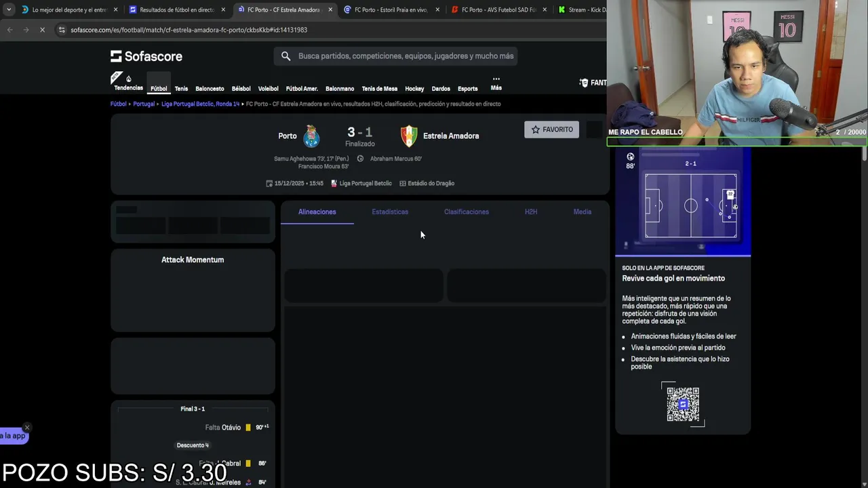Add match with the FAVORITO star button
This screenshot has height=488, width=868.
(551, 129)
